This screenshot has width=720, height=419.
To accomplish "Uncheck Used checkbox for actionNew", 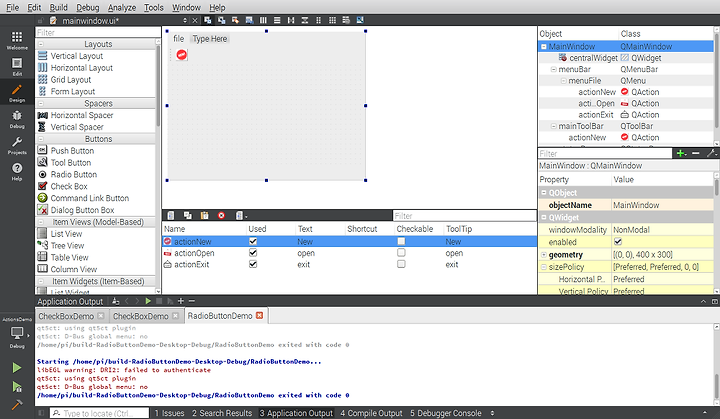I will pyautogui.click(x=253, y=241).
